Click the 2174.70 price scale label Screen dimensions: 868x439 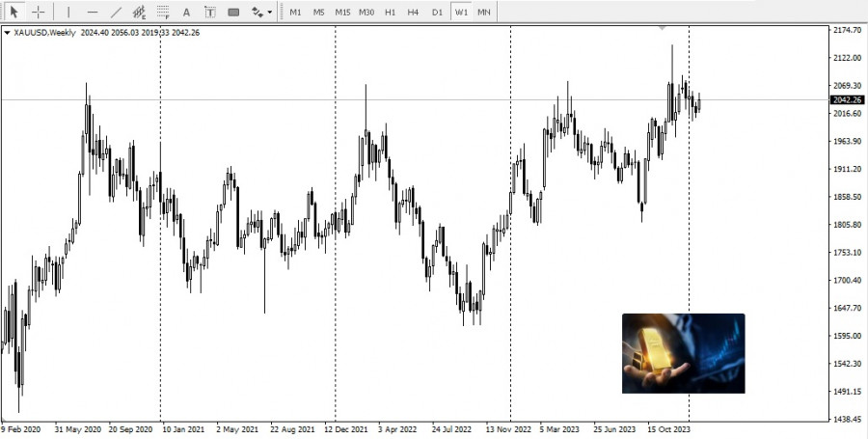848,30
